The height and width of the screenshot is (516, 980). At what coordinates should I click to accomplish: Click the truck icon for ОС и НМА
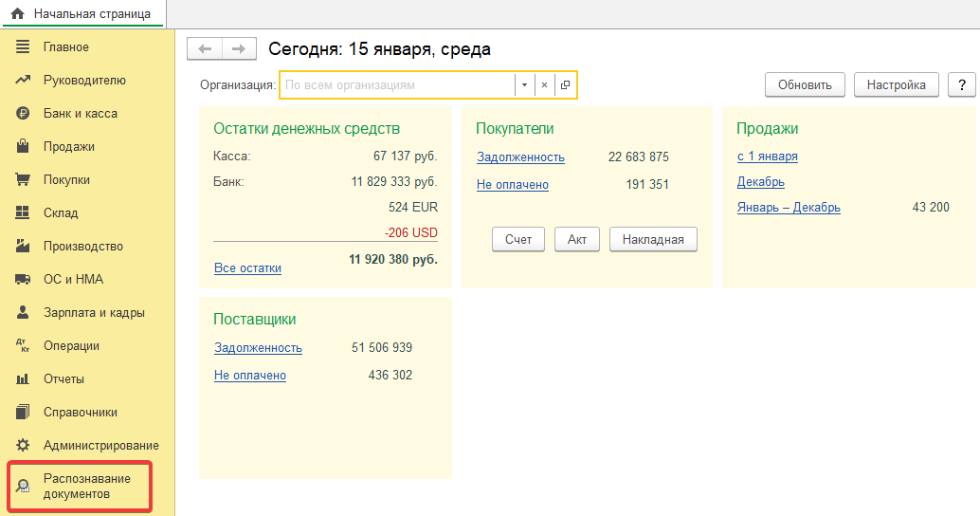pos(23,280)
